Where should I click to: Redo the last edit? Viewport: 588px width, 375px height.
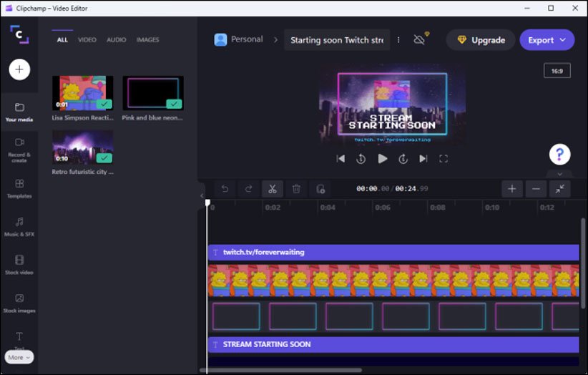(x=248, y=189)
